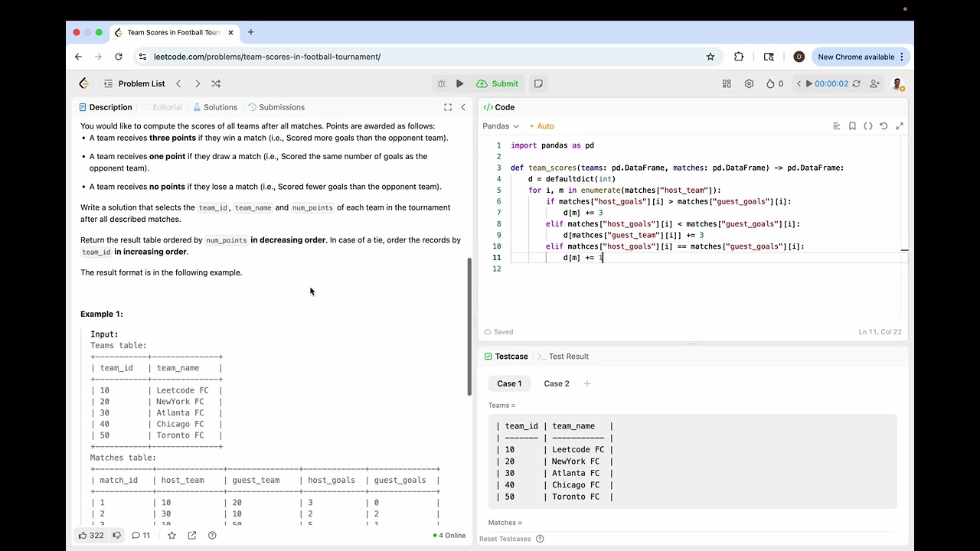Open site information icon in address bar
Viewport: 980px width, 551px height.
click(x=142, y=57)
